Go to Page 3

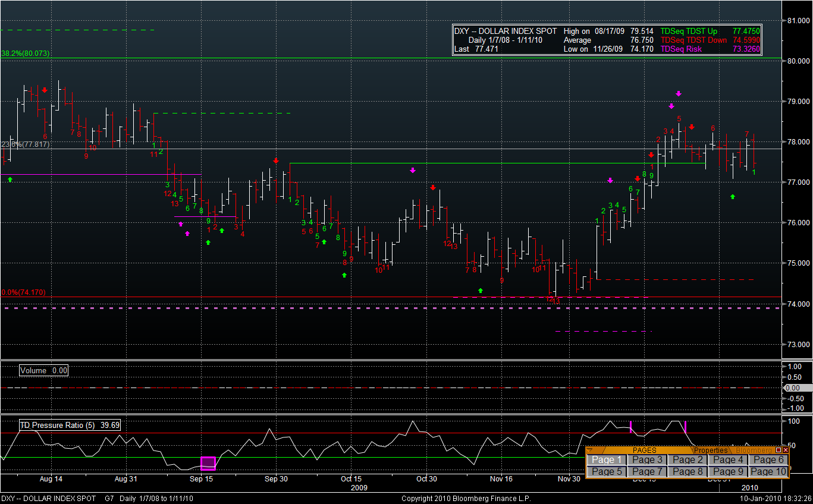tap(647, 459)
